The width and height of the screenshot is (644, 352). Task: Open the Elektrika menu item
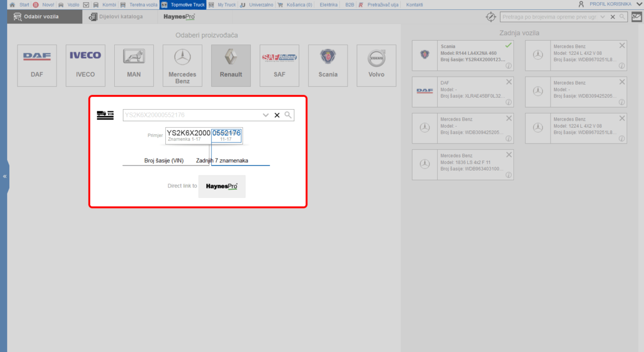pos(329,5)
